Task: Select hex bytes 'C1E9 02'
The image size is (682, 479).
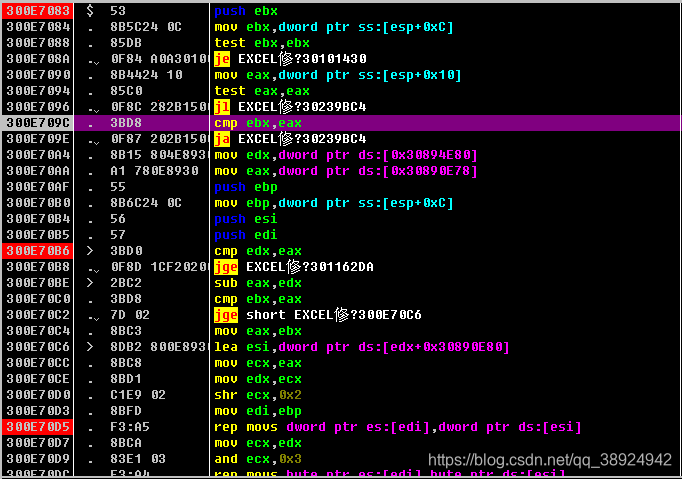Action: click(x=138, y=395)
